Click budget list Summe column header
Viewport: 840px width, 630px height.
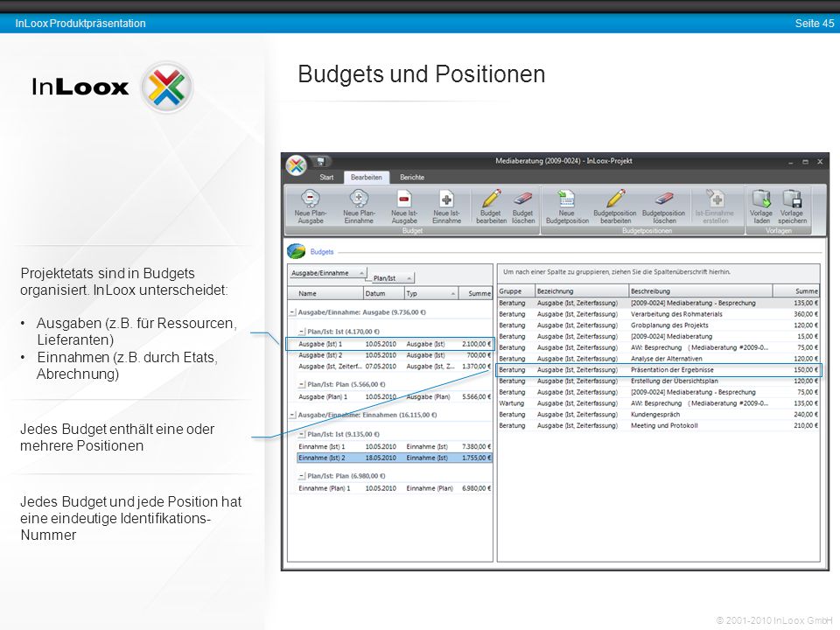pos(476,294)
